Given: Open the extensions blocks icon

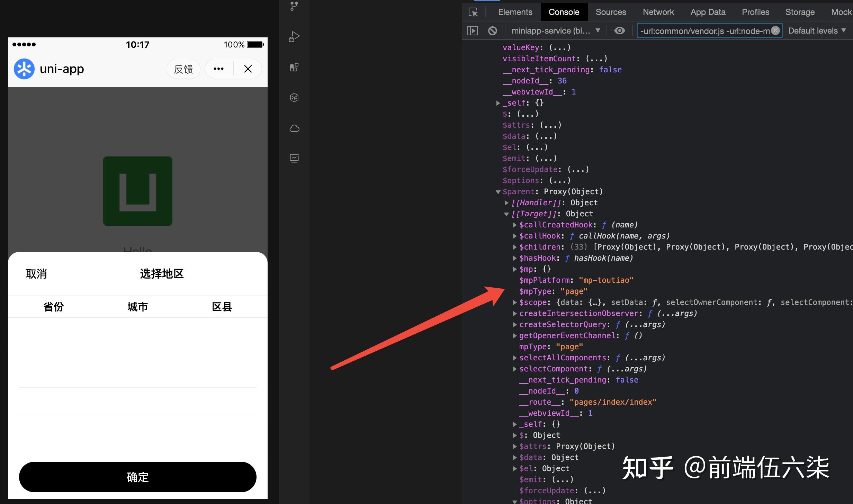Looking at the screenshot, I should pos(294,67).
